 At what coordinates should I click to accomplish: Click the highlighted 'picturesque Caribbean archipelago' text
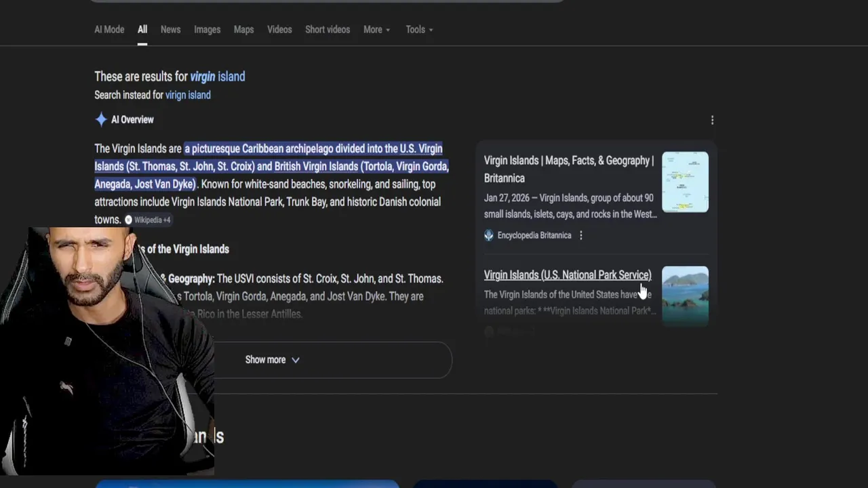[x=271, y=166]
